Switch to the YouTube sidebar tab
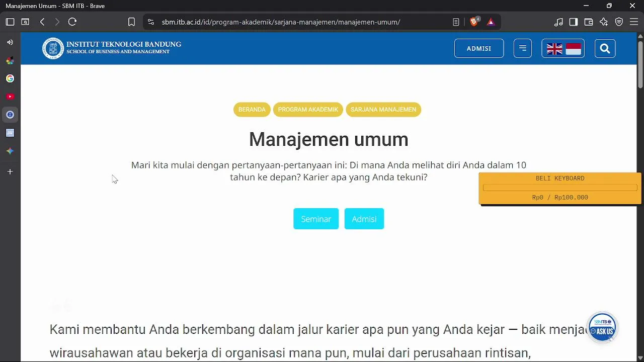The image size is (644, 362). (10, 97)
